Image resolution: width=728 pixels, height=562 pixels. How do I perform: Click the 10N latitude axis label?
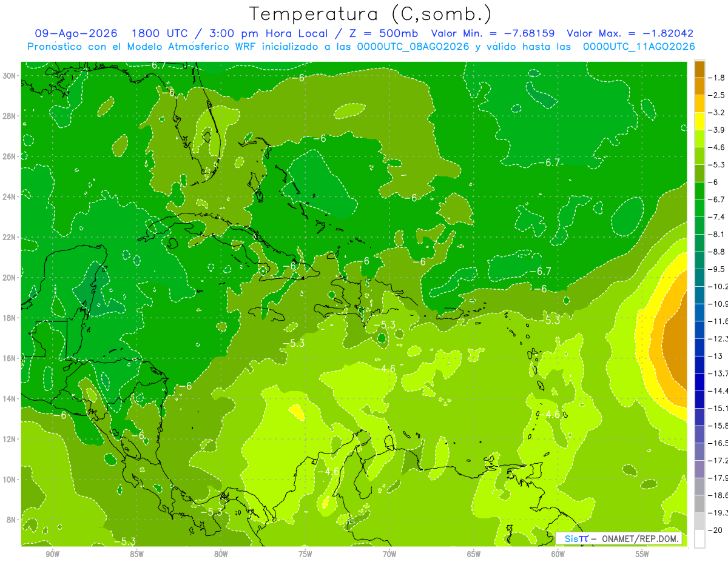[x=10, y=479]
